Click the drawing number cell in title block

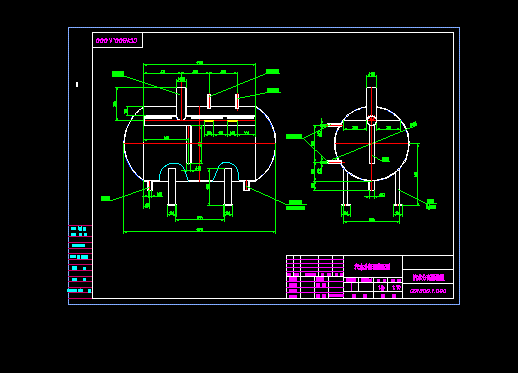coord(428,291)
